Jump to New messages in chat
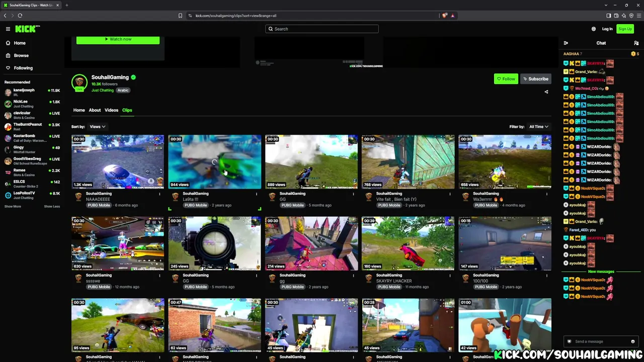The height and width of the screenshot is (362, 644). (x=601, y=271)
